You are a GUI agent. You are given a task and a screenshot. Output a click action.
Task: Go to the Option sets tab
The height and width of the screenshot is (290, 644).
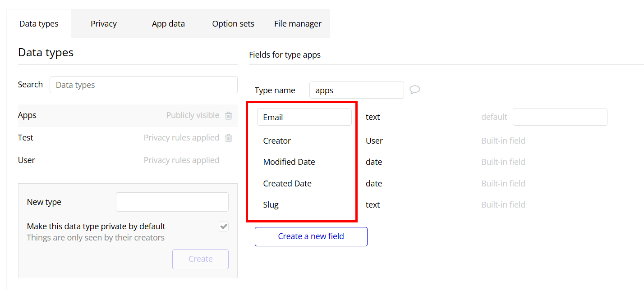233,24
